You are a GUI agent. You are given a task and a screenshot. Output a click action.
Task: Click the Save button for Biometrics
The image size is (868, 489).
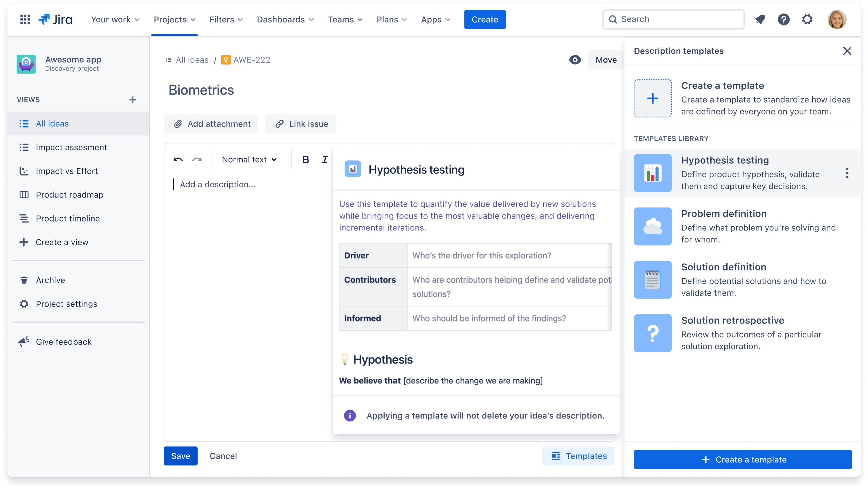tap(181, 455)
